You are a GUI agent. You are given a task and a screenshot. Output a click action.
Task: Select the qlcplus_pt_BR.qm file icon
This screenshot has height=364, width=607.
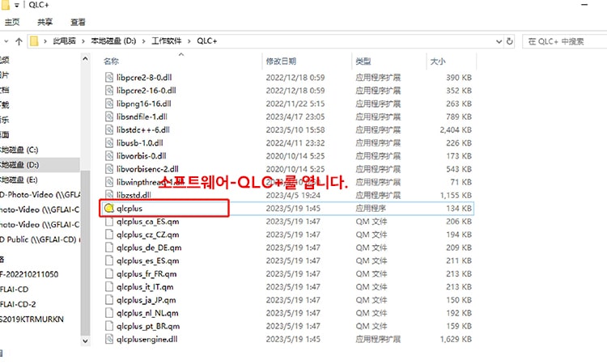click(x=109, y=326)
